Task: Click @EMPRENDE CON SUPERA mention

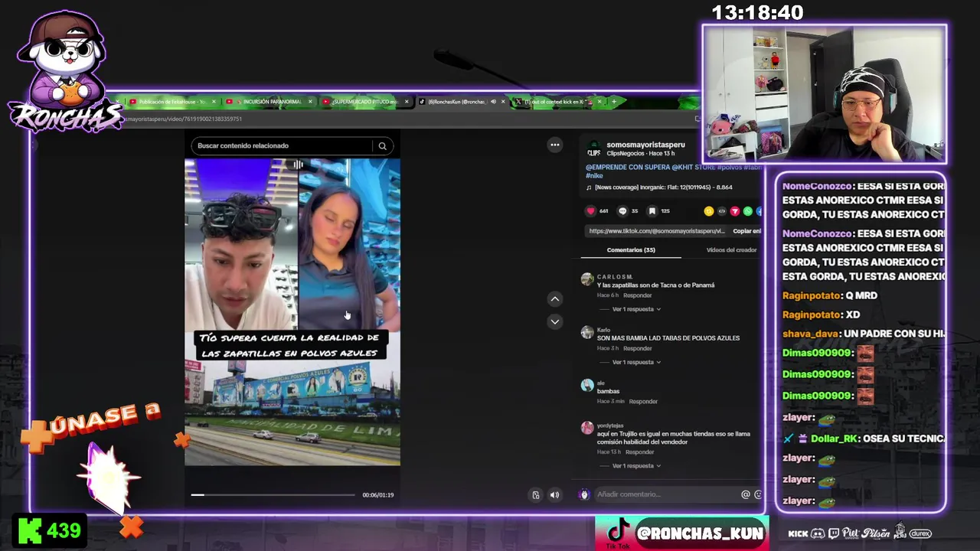Action: click(628, 167)
